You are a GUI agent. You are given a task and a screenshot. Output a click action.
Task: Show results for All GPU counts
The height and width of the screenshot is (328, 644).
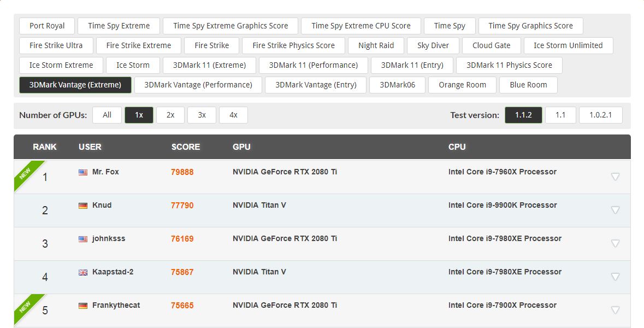tap(107, 115)
